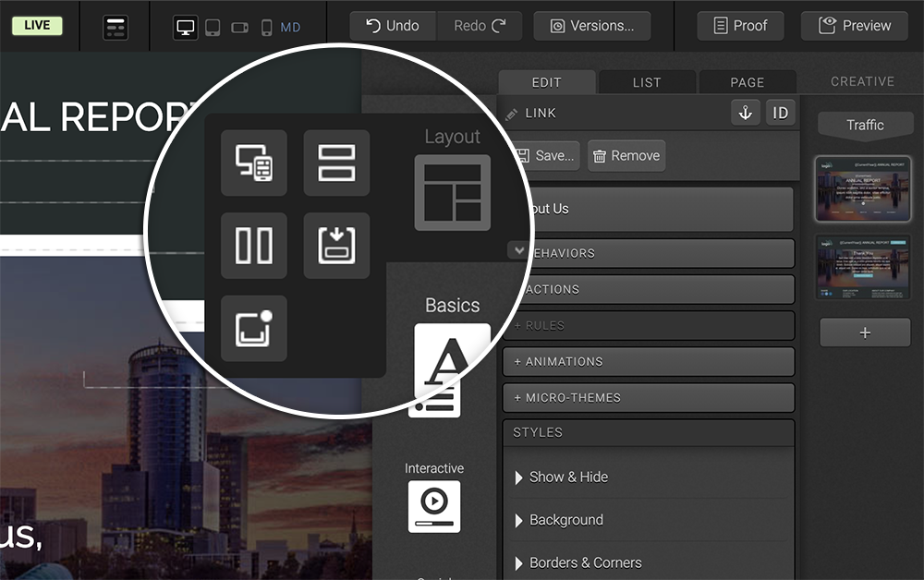Expand the ACTIONS section

tap(658, 290)
